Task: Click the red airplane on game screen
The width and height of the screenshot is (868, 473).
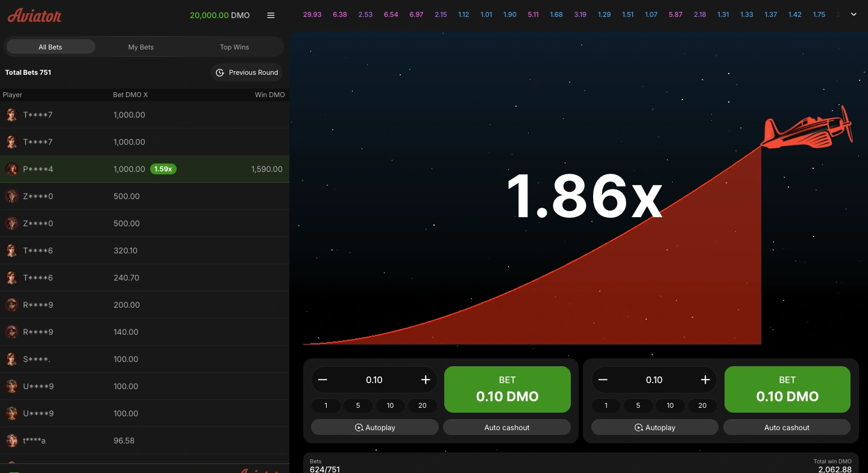Action: coord(807,129)
